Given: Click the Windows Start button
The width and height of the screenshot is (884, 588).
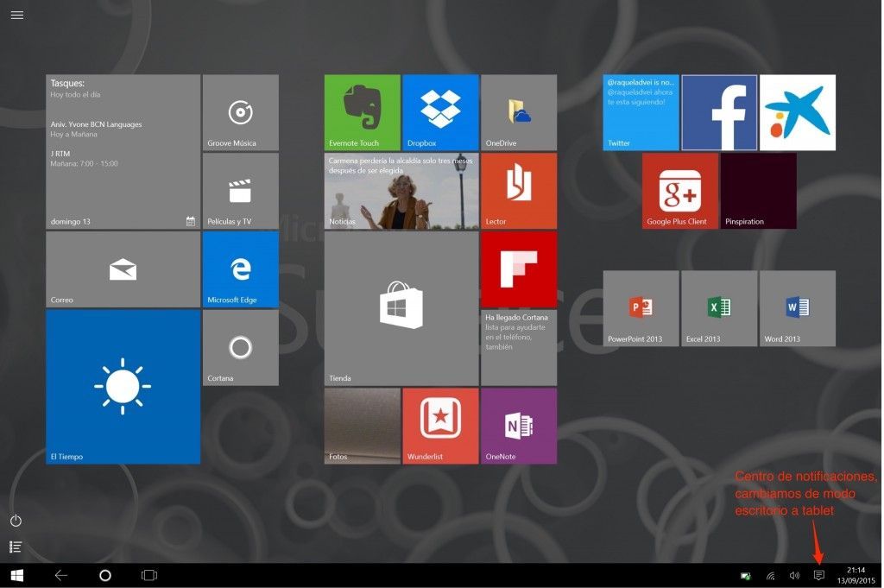Looking at the screenshot, I should (17, 576).
